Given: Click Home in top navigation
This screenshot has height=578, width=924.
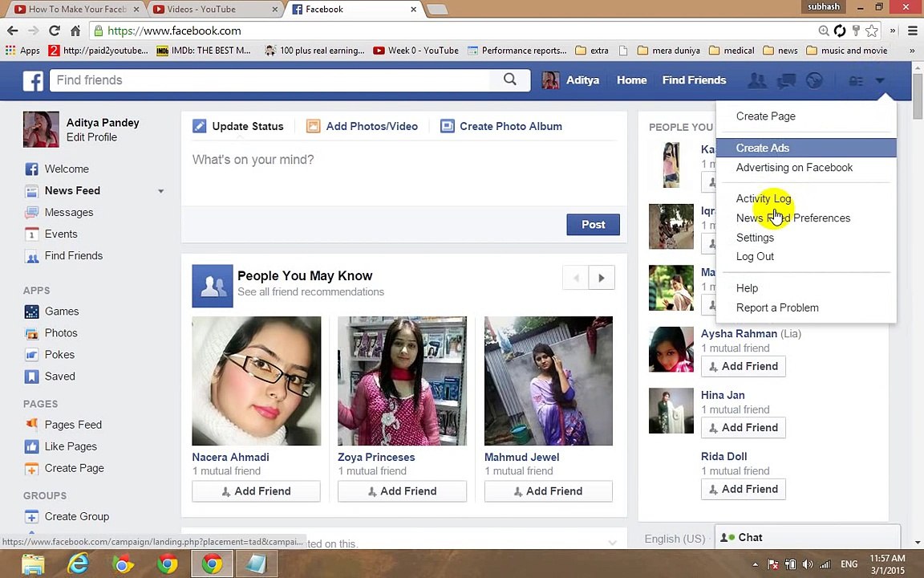Looking at the screenshot, I should point(632,80).
